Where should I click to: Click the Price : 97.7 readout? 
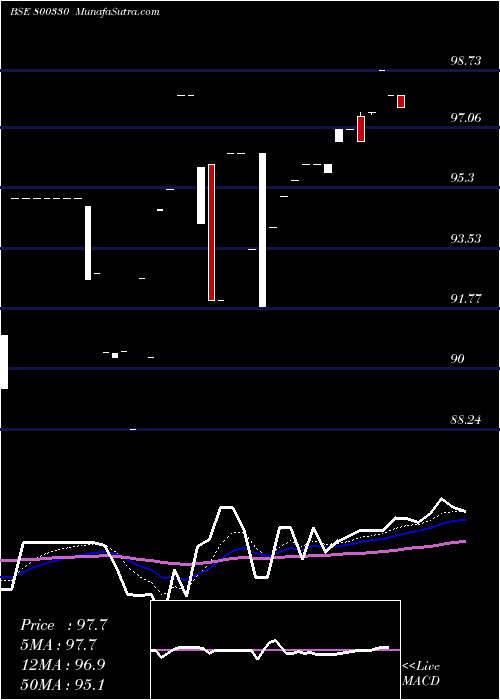click(x=64, y=625)
